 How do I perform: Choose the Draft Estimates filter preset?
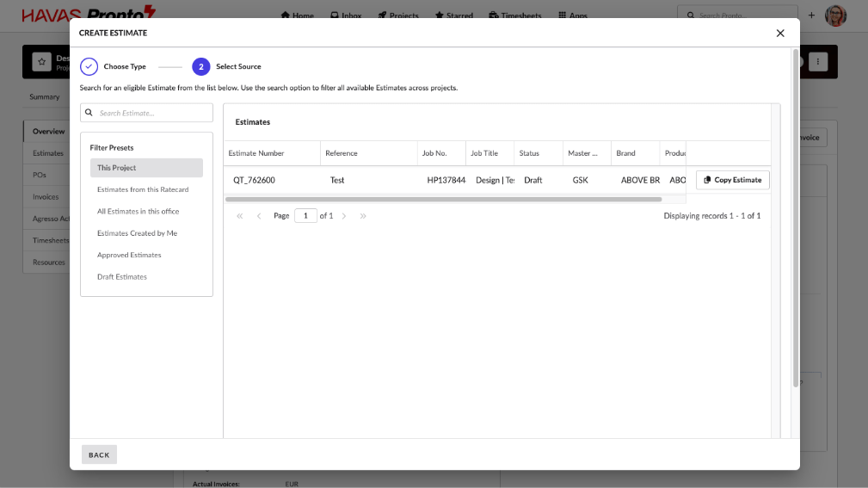[122, 277]
